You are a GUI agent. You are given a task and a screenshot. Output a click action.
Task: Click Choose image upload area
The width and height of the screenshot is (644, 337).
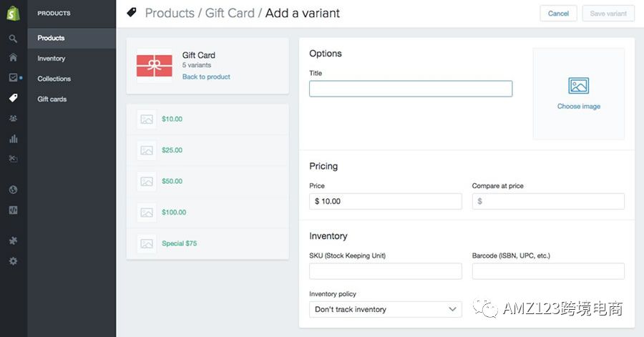pyautogui.click(x=579, y=94)
